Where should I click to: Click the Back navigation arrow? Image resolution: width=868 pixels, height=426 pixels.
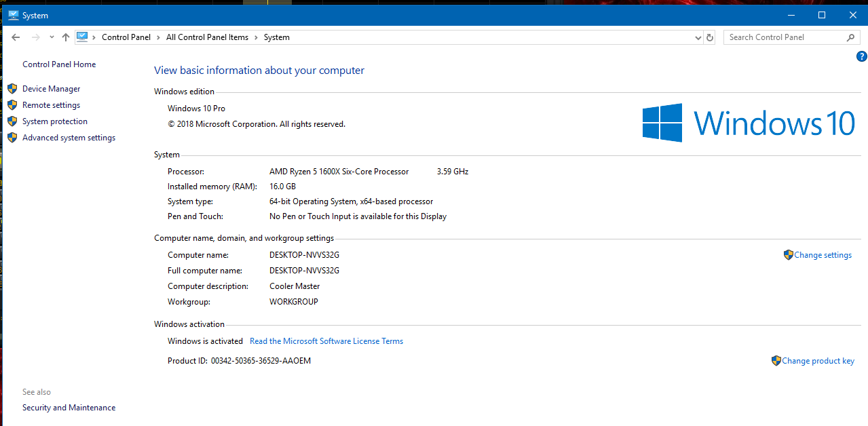coord(16,37)
